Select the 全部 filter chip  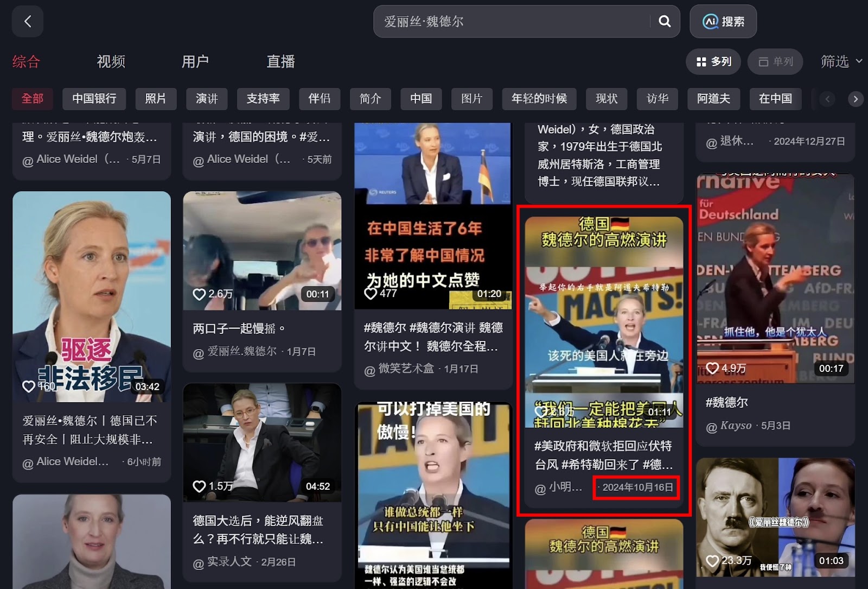[33, 99]
